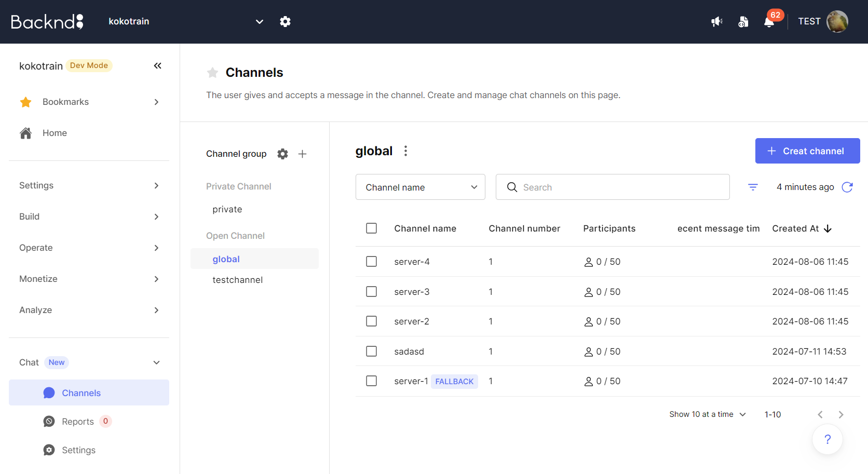
Task: Add a new channel group
Action: pos(303,154)
